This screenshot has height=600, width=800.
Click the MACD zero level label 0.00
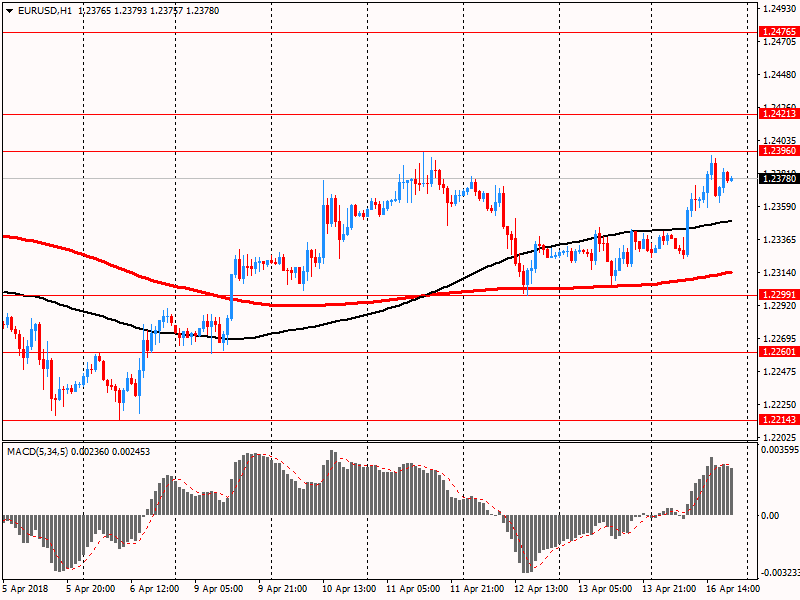tap(770, 516)
